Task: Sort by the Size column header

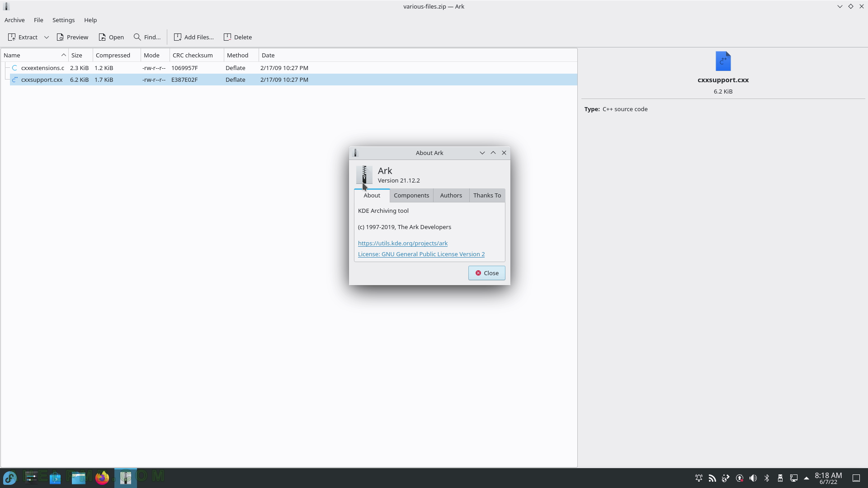Action: point(81,55)
